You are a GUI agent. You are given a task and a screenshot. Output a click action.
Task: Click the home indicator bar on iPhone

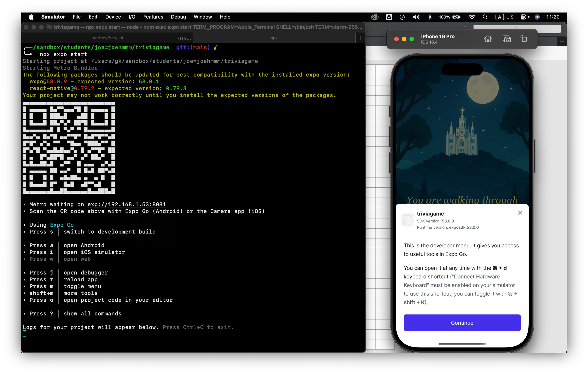pyautogui.click(x=462, y=344)
